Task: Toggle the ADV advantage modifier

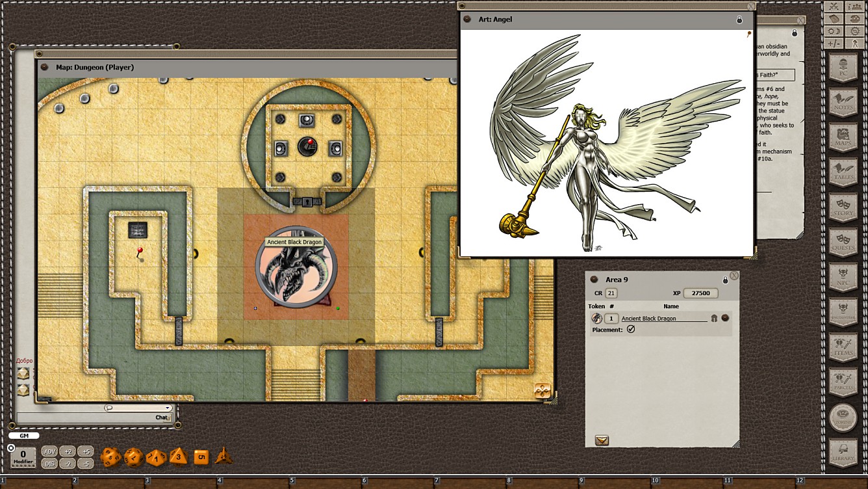Action: [x=49, y=451]
